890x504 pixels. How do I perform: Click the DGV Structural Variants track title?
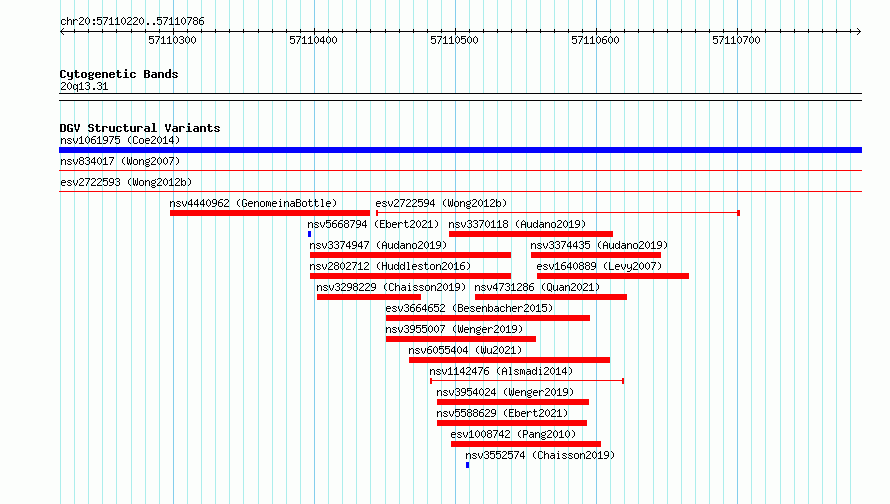pyautogui.click(x=140, y=128)
